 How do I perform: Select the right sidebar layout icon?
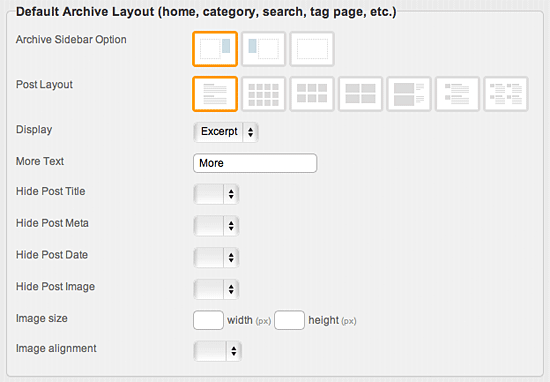(215, 49)
